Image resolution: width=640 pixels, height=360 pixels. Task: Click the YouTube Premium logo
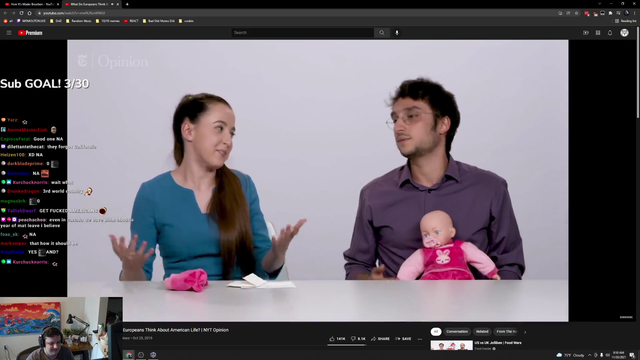pyautogui.click(x=30, y=33)
